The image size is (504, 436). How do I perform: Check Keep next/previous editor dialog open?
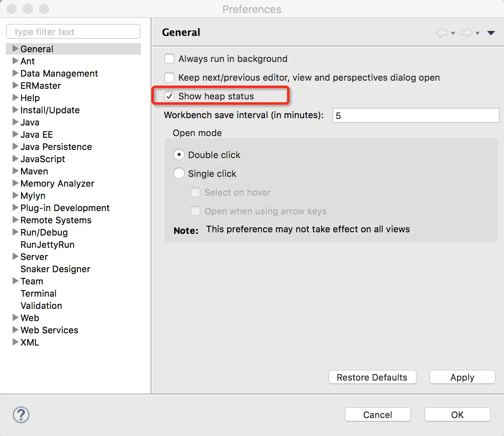(169, 77)
